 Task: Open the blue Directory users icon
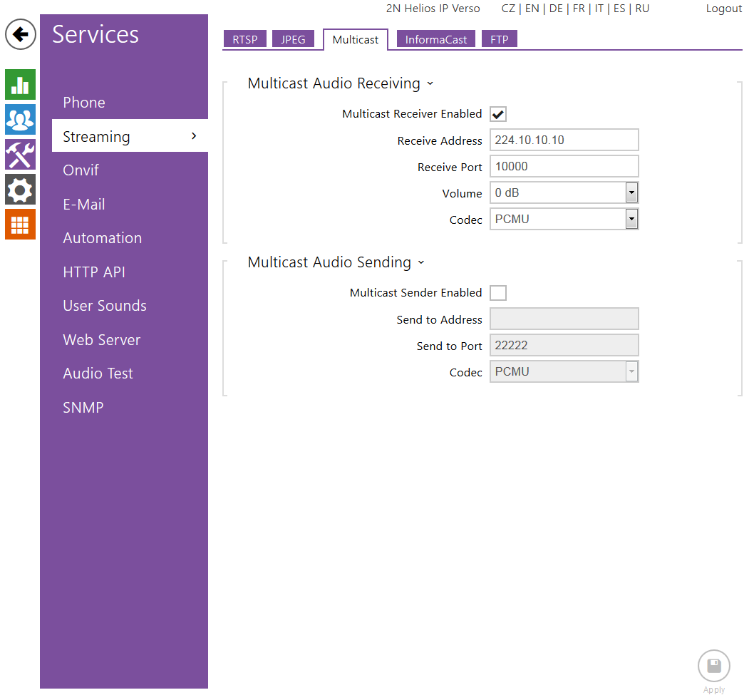pyautogui.click(x=20, y=119)
